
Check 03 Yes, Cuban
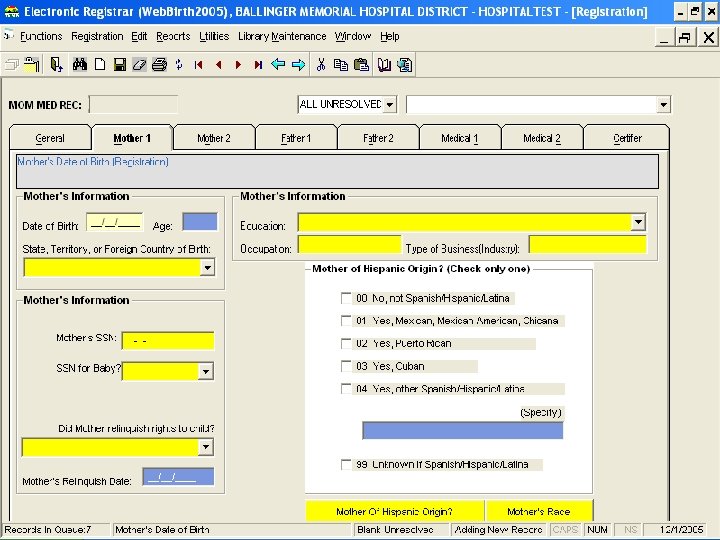point(346,366)
